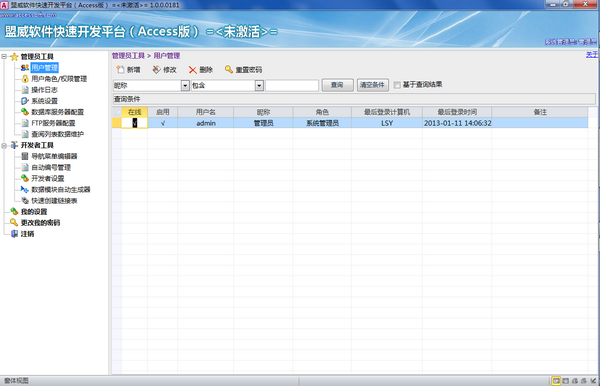600x386 pixels.
Task: Click the 修改 edit toolbar icon
Action: (x=156, y=70)
